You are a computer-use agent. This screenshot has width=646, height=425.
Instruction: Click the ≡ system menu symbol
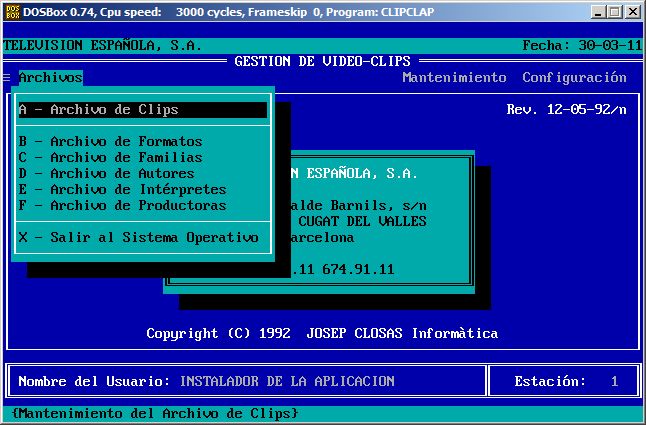7,77
